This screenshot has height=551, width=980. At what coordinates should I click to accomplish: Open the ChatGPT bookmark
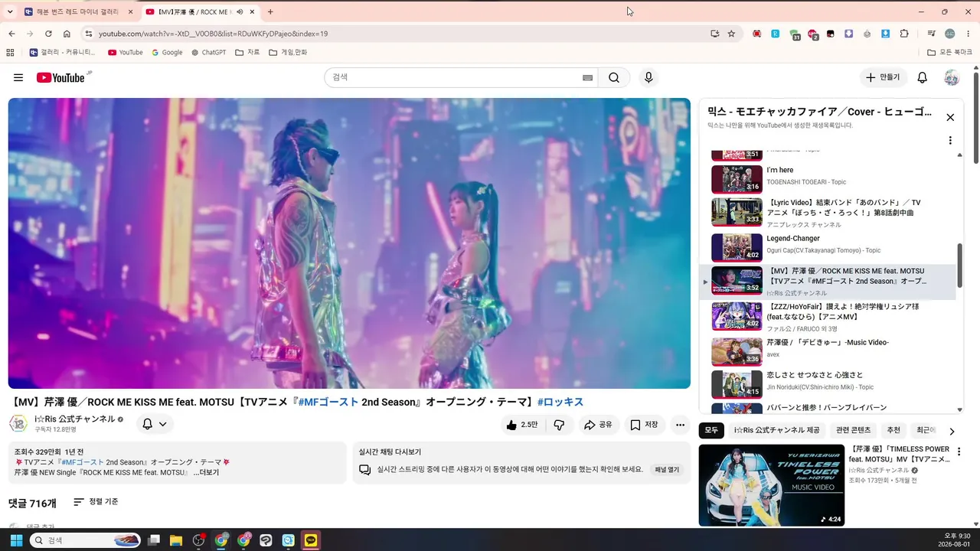click(208, 53)
